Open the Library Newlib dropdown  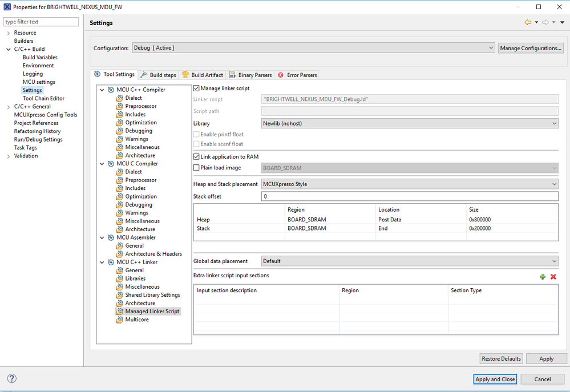click(x=410, y=124)
